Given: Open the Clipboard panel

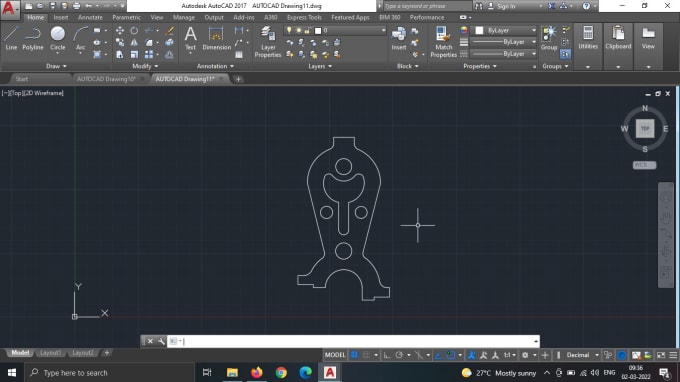Looking at the screenshot, I should click(618, 38).
